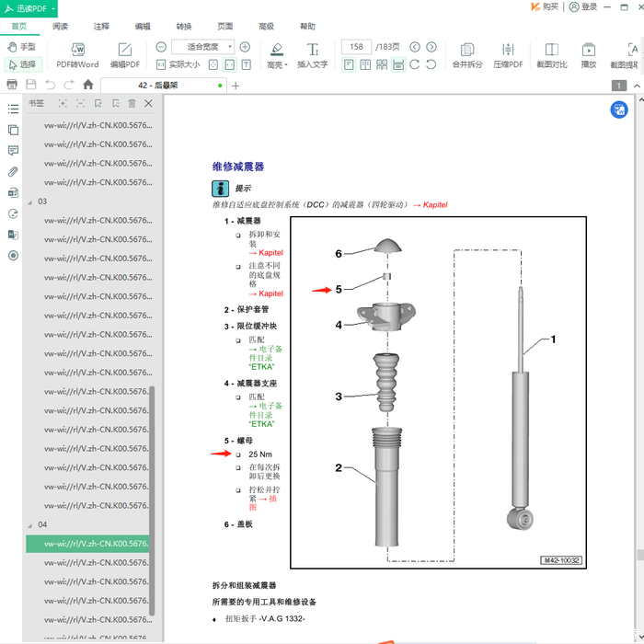Click the 登录 login button
Image resolution: width=644 pixels, height=644 pixels.
coord(583,7)
